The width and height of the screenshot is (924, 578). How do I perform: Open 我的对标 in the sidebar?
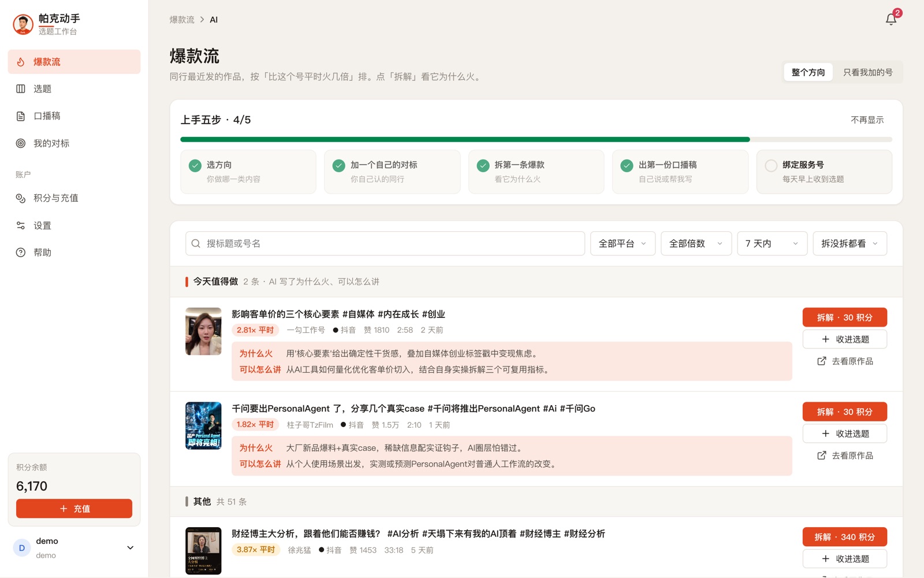74,143
